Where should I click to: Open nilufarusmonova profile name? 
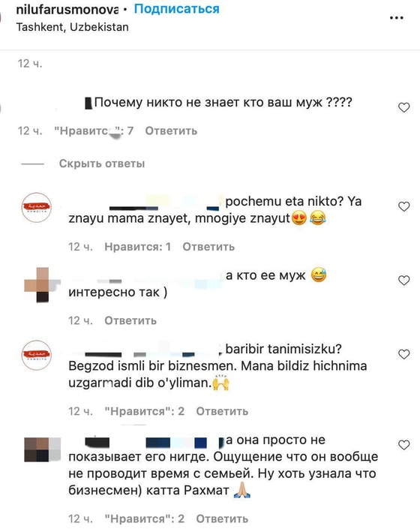[67, 9]
